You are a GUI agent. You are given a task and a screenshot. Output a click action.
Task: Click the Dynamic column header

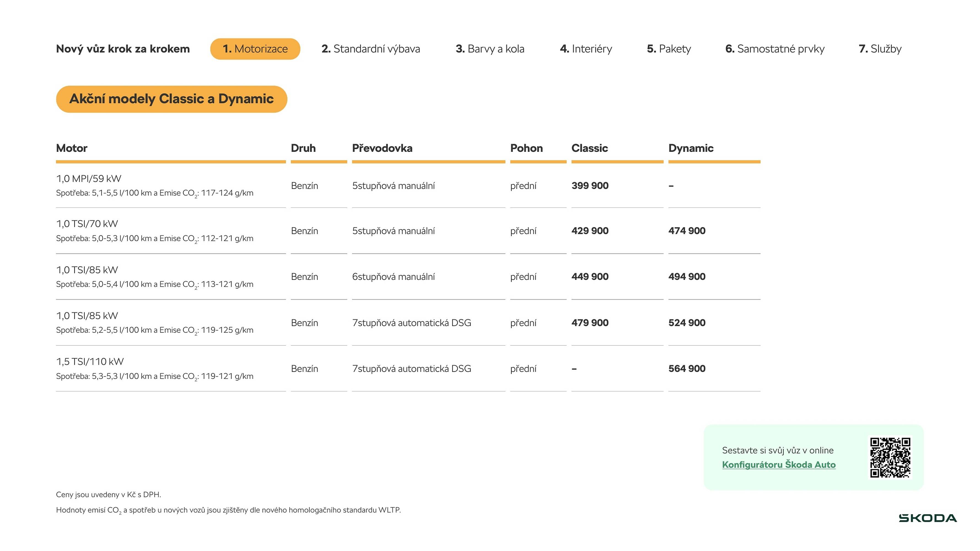tap(690, 148)
